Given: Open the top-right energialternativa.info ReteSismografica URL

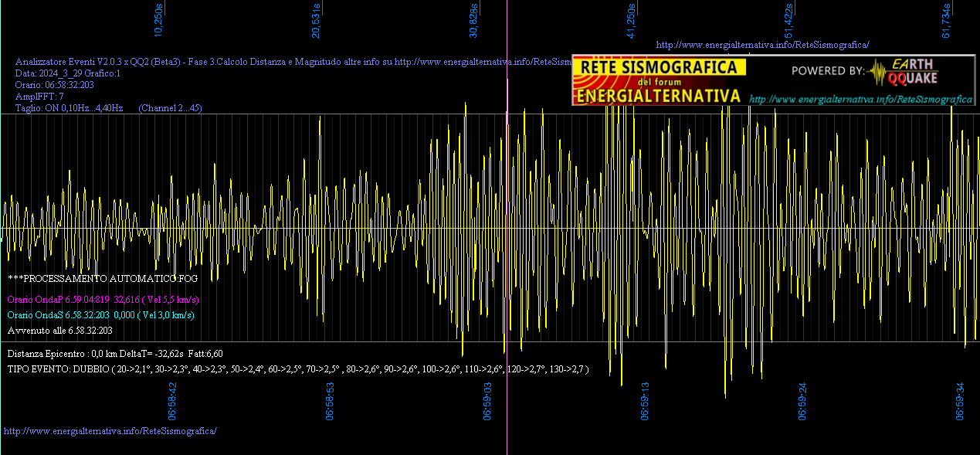Looking at the screenshot, I should click(x=762, y=45).
